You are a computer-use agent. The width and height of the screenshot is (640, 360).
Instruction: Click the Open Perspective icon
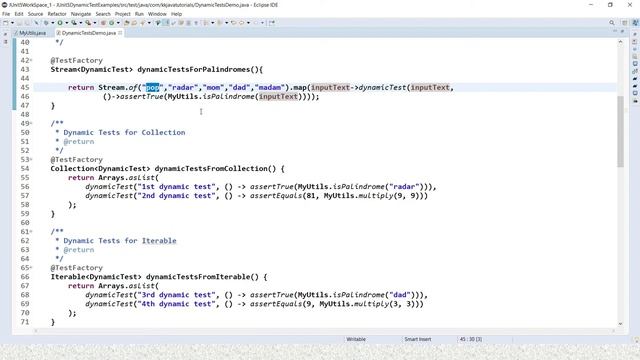coord(624,23)
